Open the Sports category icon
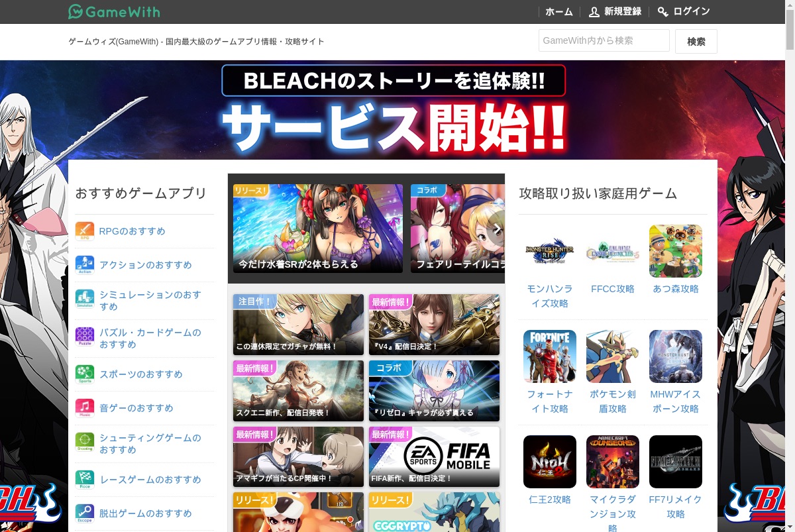This screenshot has height=532, width=795. pos(85,374)
